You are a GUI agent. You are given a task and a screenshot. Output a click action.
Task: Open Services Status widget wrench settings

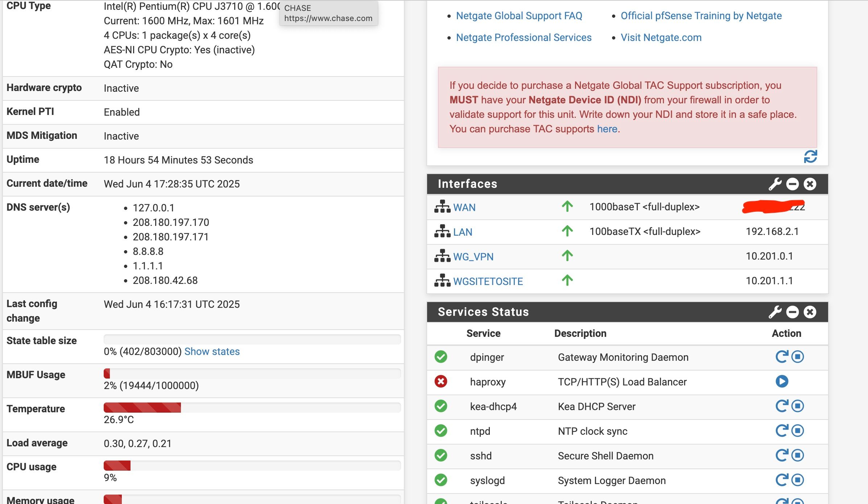coord(775,312)
